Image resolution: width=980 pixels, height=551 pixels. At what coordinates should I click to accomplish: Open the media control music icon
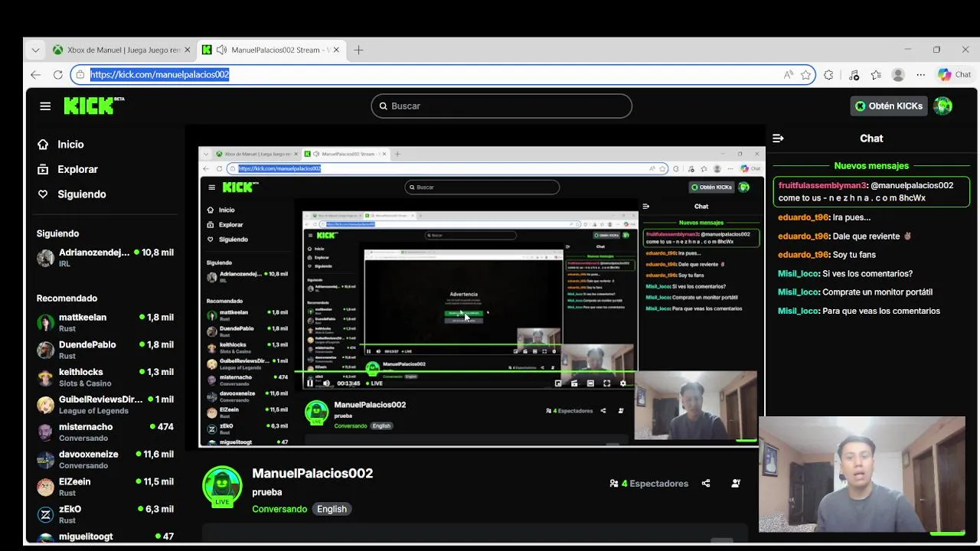click(854, 74)
